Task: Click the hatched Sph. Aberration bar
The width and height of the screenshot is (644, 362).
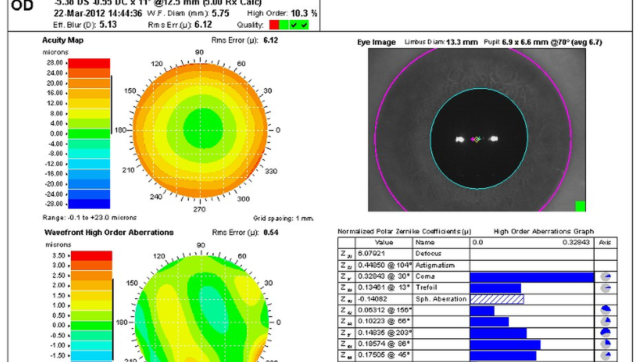Action: tap(497, 299)
